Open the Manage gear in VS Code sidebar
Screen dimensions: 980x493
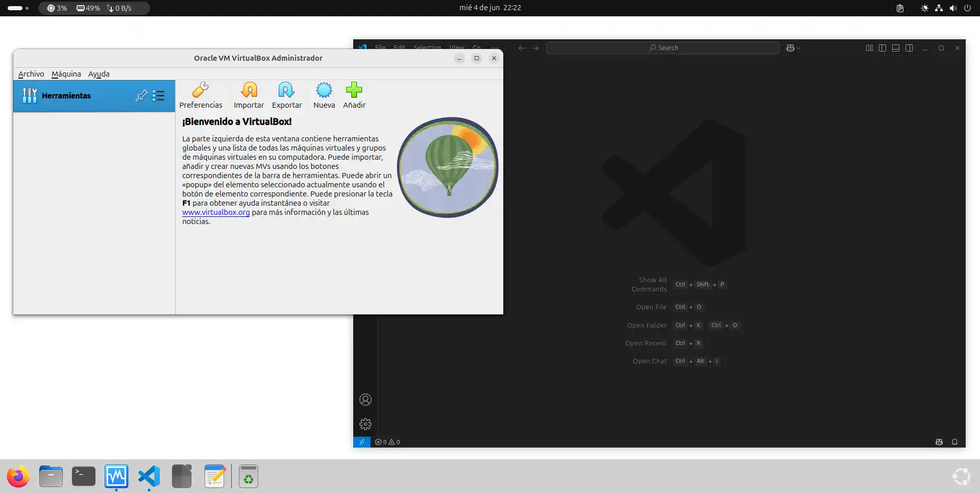coord(365,424)
